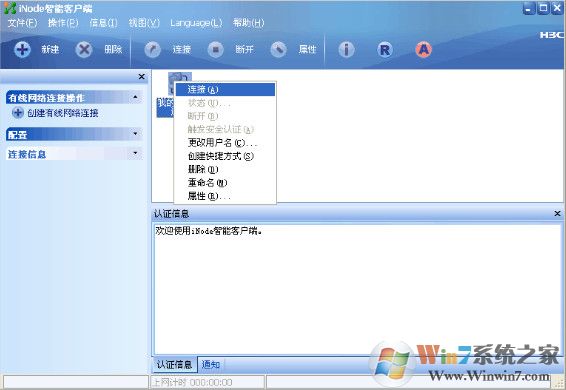
Task: Click 属性 toolbar label
Action: [307, 49]
